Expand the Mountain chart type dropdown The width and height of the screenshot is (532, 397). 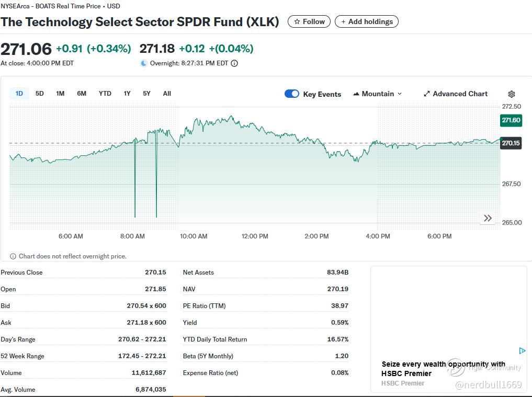tap(378, 94)
